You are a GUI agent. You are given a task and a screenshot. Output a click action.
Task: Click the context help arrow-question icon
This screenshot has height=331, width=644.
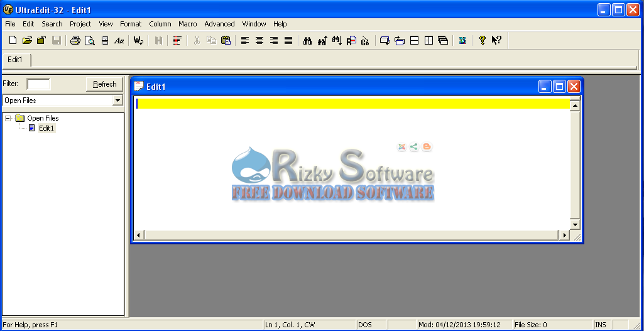496,40
